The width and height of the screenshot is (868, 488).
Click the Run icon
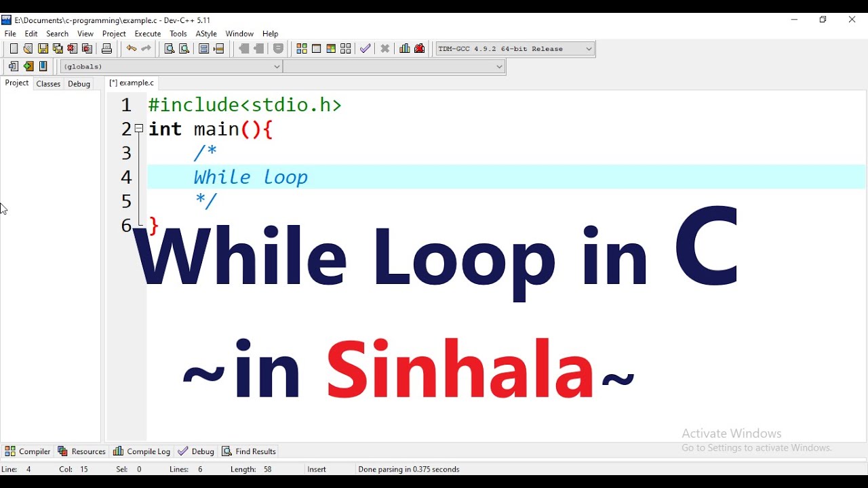click(317, 49)
